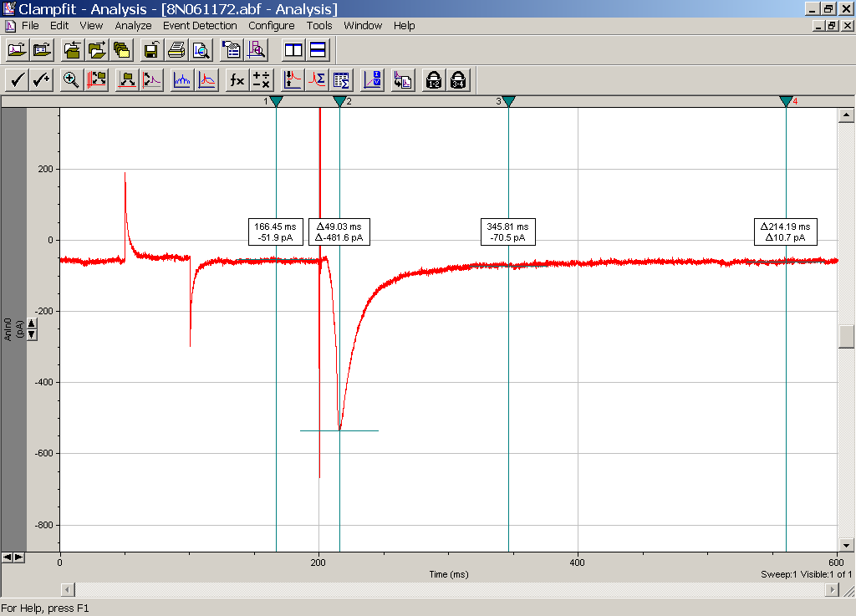Click the stacked folders file-list icon

[121, 50]
